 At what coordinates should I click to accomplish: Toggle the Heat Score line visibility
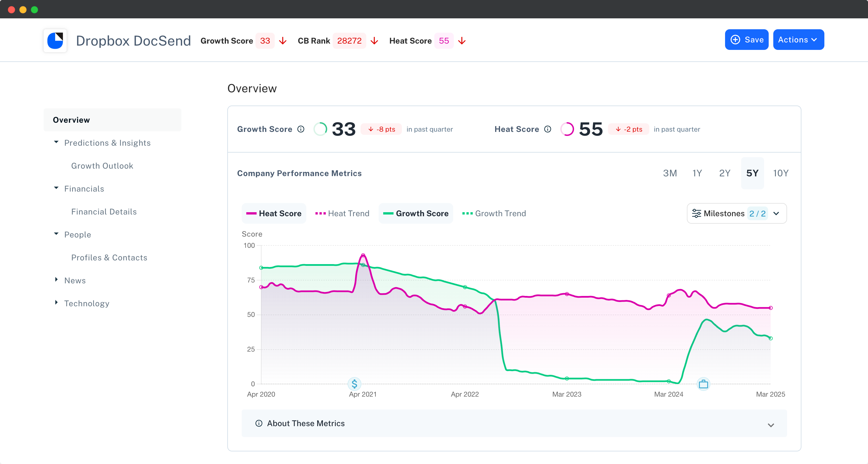point(274,213)
